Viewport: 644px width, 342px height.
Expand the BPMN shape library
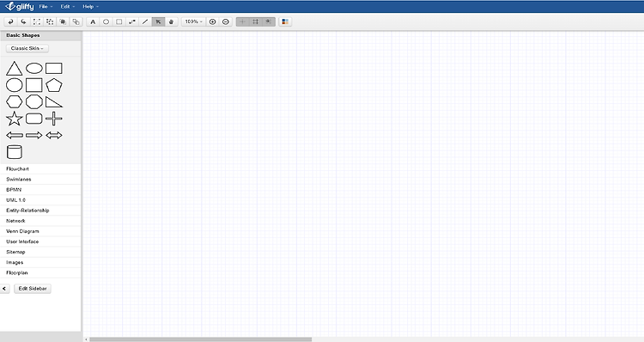40,190
